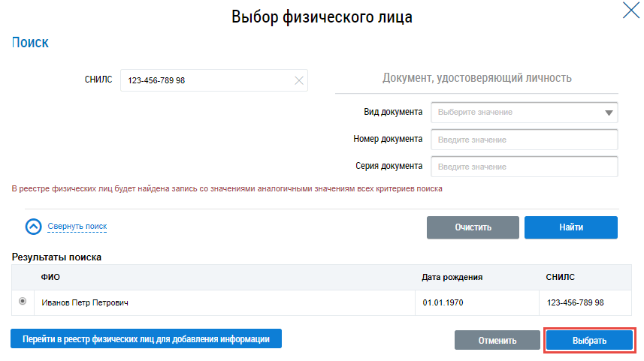
Task: Select the Иванов Петр Петрович name cell
Action: click(x=86, y=303)
